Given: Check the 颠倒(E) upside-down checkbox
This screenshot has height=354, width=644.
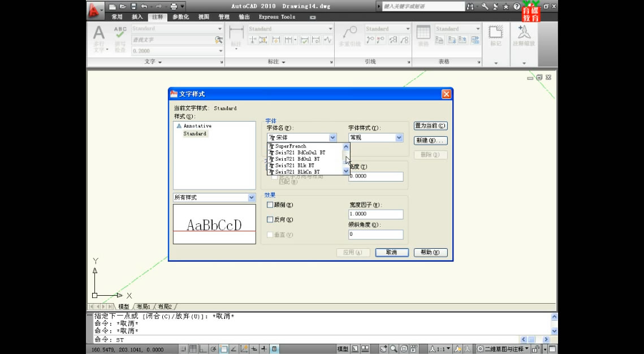Looking at the screenshot, I should 270,205.
